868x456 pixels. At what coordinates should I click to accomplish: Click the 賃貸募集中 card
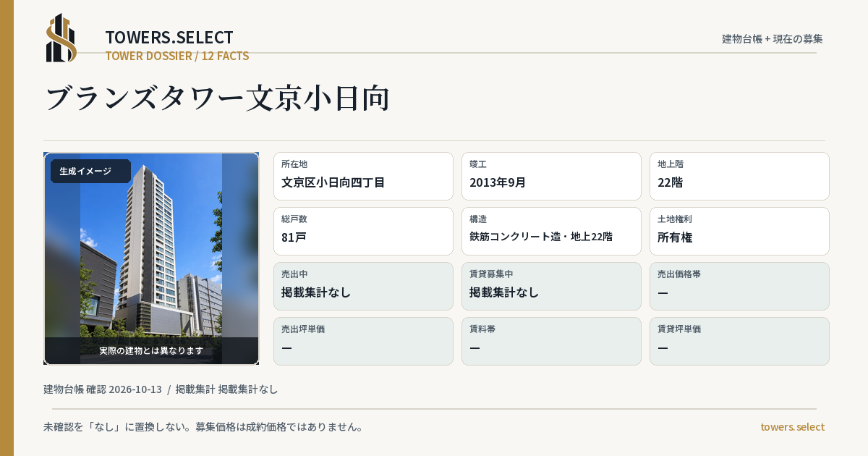click(551, 286)
